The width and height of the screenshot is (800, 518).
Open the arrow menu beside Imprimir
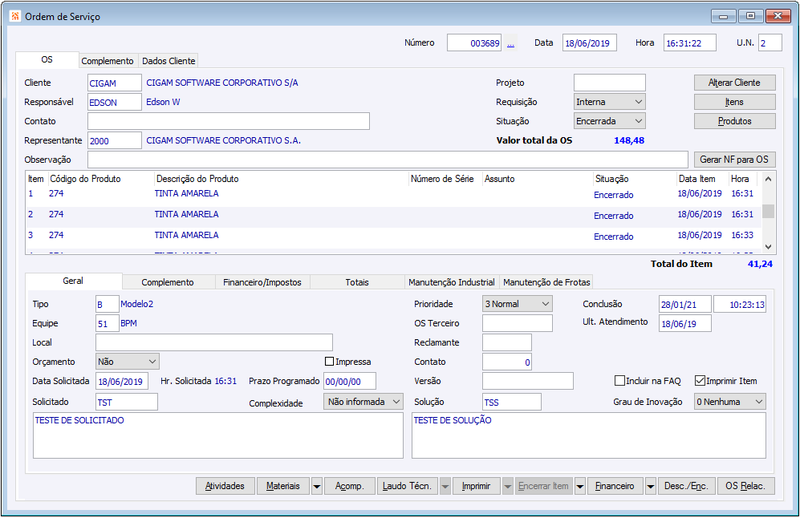(507, 486)
